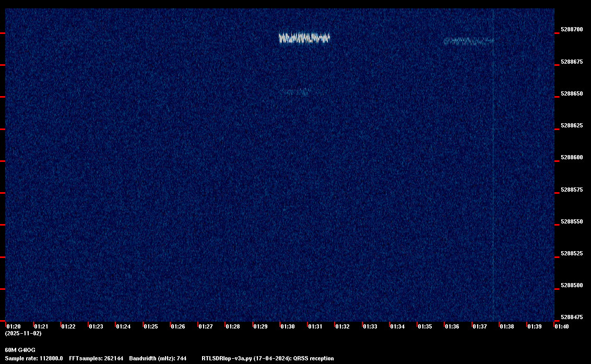Click the 5288525 frequency label
This screenshot has width=591, height=364.
tap(572, 253)
